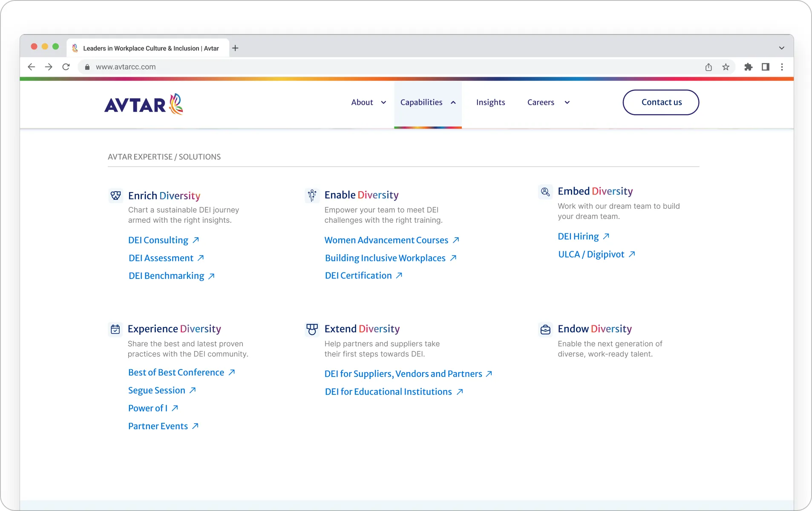Click the Enable Diversity heading
The width and height of the screenshot is (812, 511).
coord(361,195)
